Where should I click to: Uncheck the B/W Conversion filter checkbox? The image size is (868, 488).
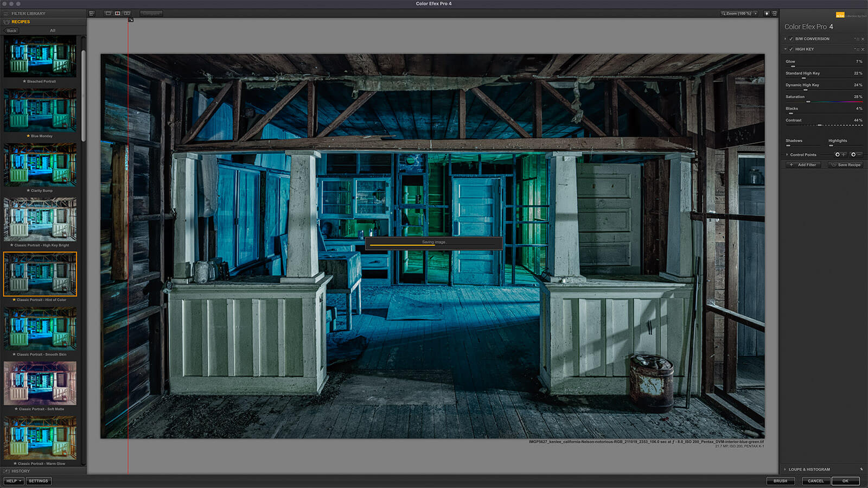click(791, 39)
